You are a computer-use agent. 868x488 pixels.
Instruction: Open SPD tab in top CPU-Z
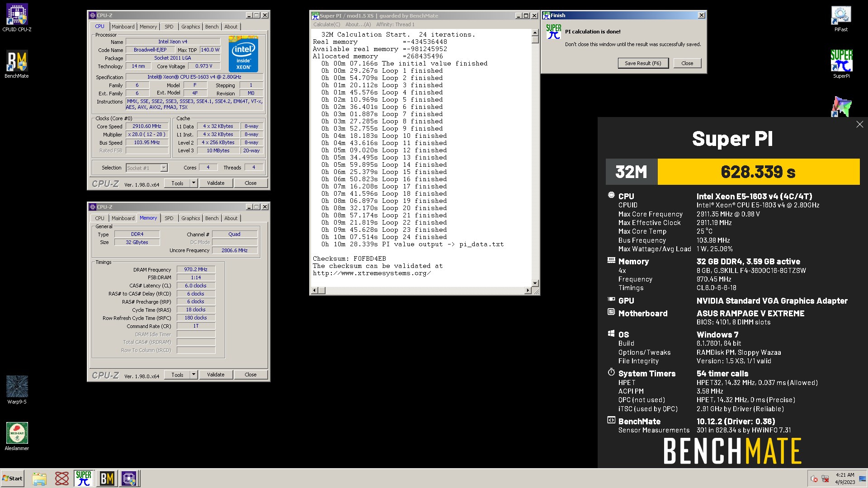click(x=169, y=27)
